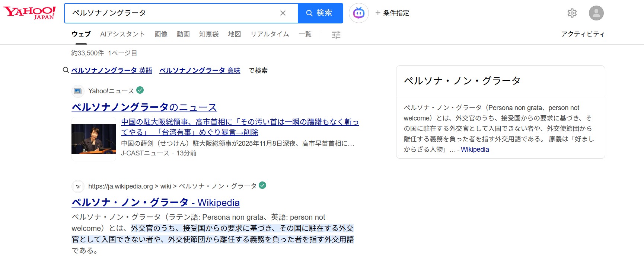Viewport: 644px width, 264px height.
Task: Open the search filter sliders icon
Action: 336,35
